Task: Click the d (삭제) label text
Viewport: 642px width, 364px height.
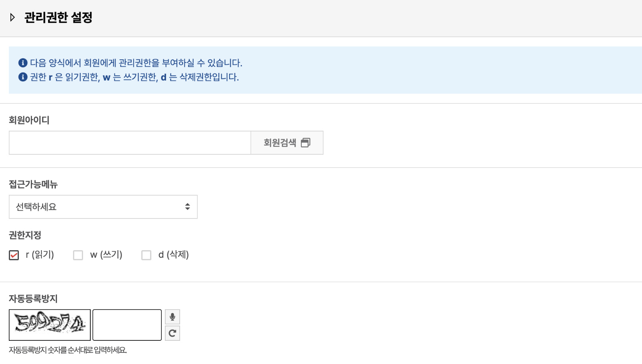Action: (174, 255)
